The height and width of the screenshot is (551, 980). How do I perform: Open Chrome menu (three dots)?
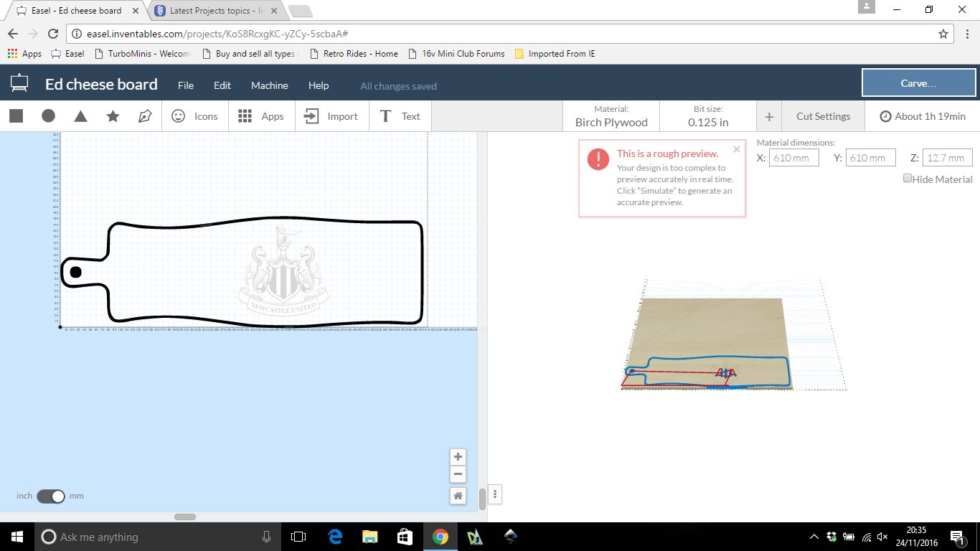coord(966,34)
